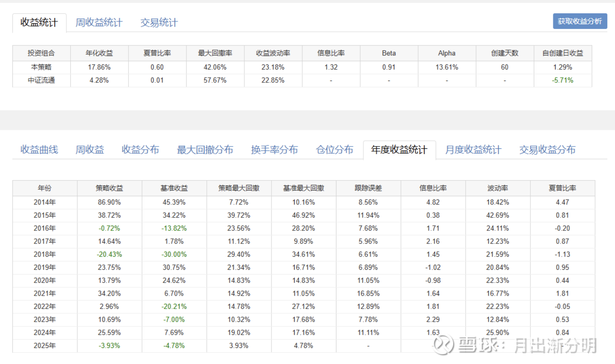Click the 4.47 Sharpe ratio cell
Screen dimensions: 615x364
562,202
